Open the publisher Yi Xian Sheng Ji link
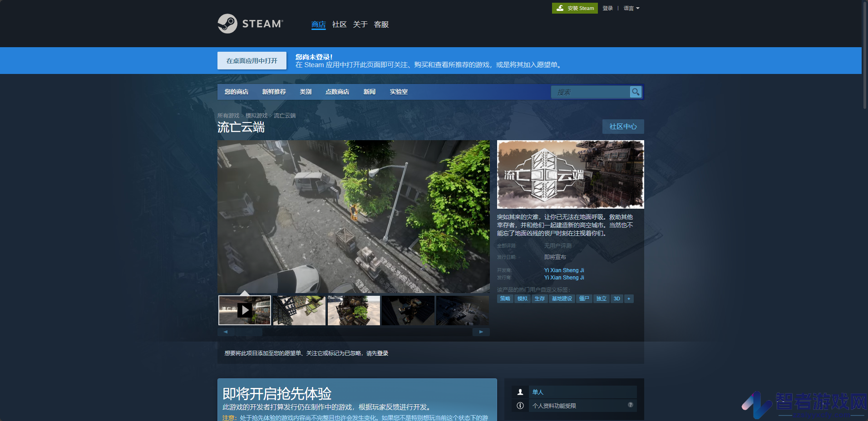868x421 pixels. pos(564,278)
